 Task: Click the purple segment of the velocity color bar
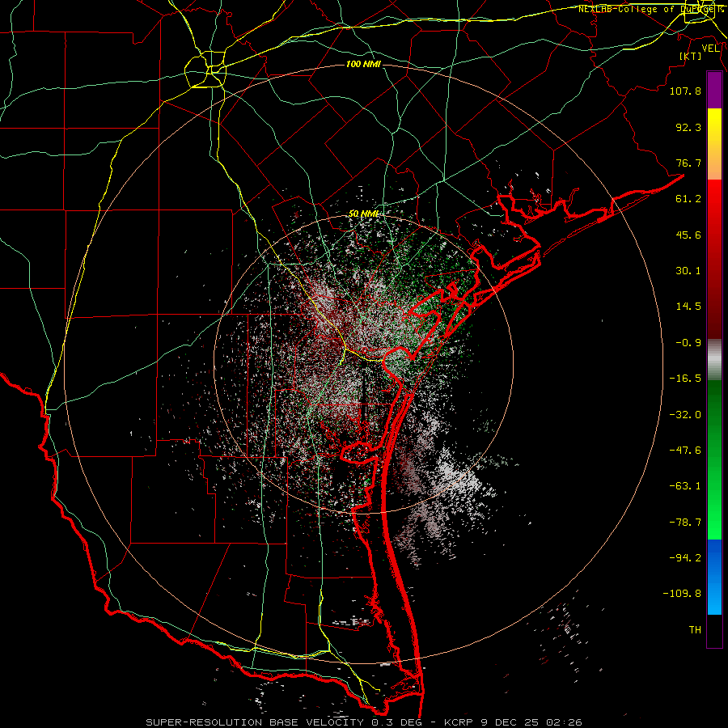click(714, 91)
